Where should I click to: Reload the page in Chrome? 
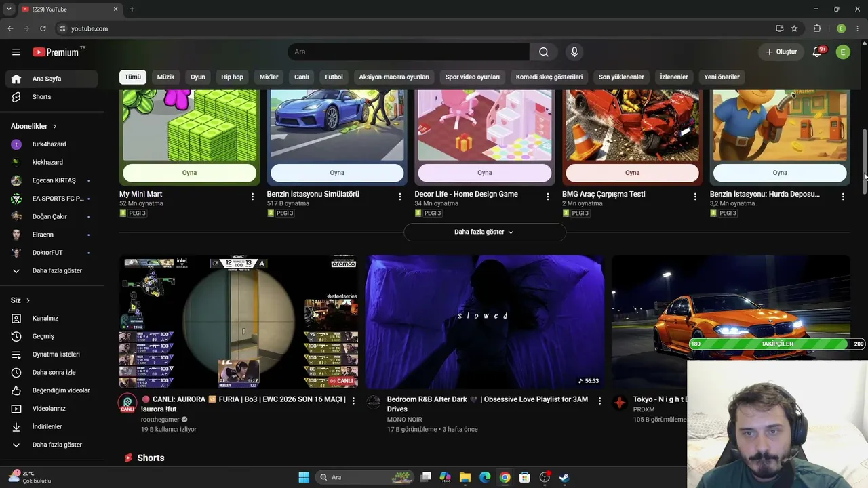coord(43,28)
